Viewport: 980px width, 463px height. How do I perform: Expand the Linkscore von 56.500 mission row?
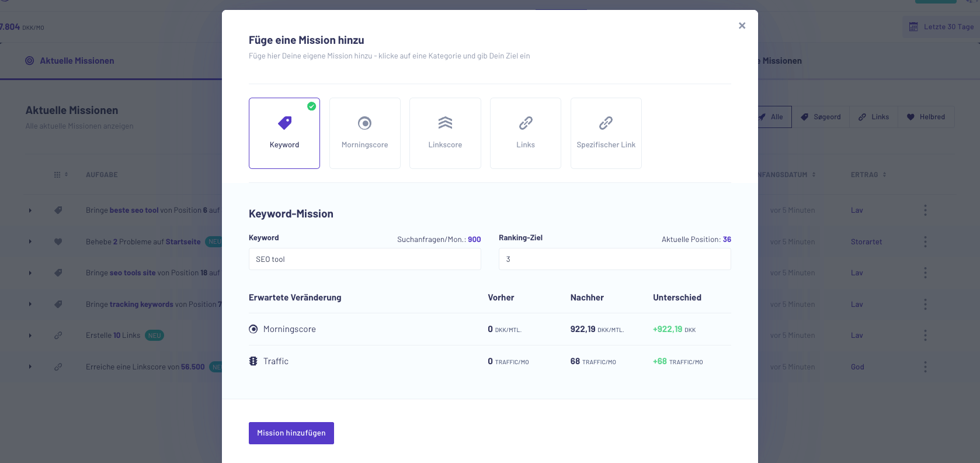30,367
